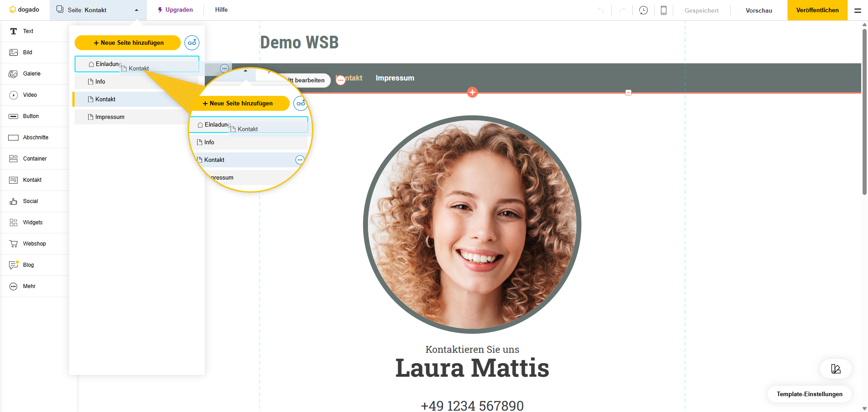Select the Info page in page list
This screenshot has width=868, height=412.
(x=100, y=82)
